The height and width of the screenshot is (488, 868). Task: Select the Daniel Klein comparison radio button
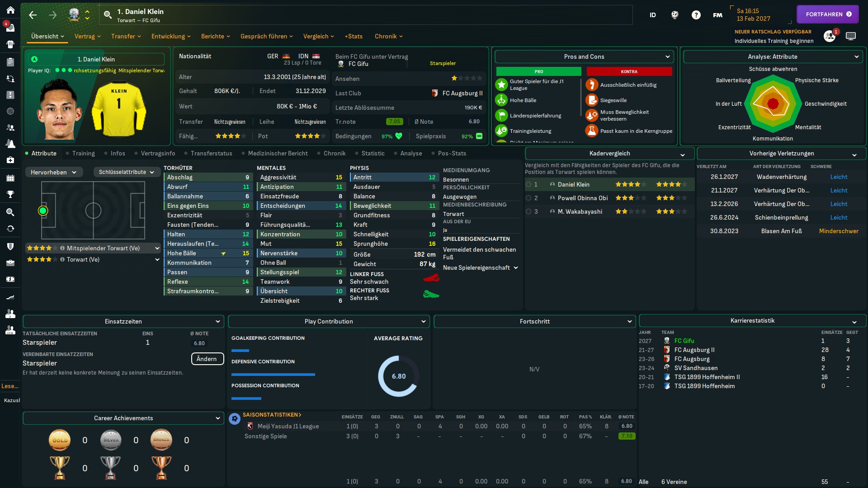click(x=528, y=184)
